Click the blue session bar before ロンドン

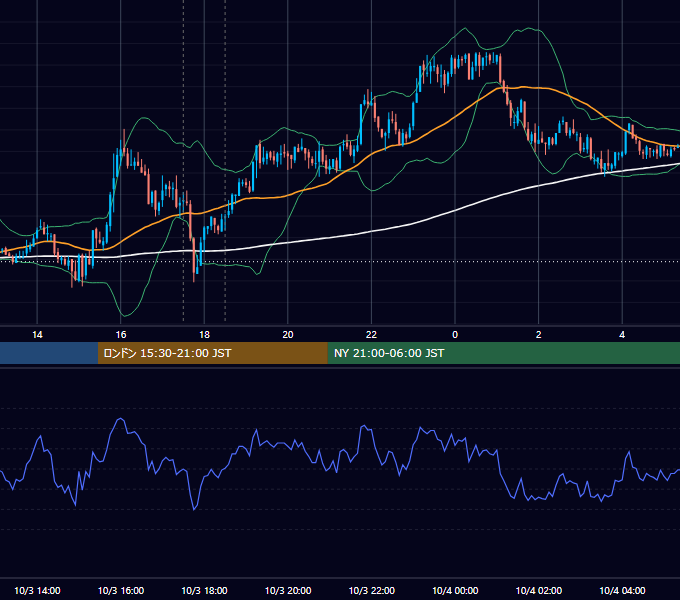[x=49, y=353]
